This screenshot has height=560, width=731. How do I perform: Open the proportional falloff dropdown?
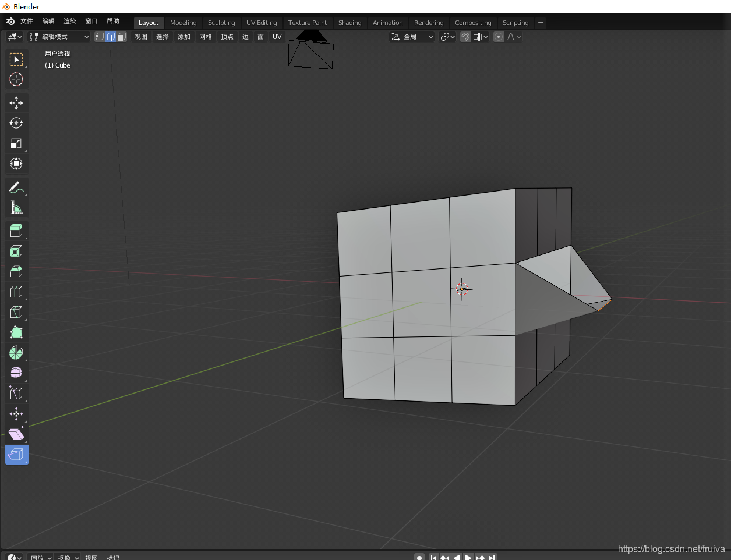coord(514,37)
